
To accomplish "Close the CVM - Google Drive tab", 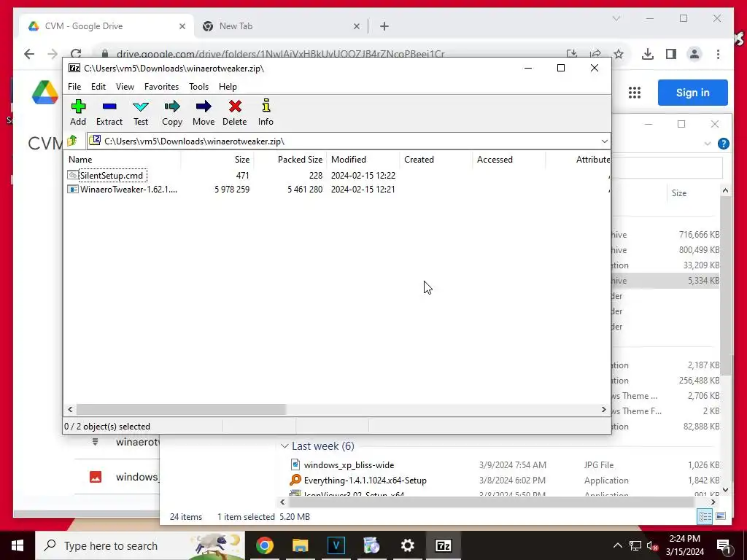I will pos(182,27).
